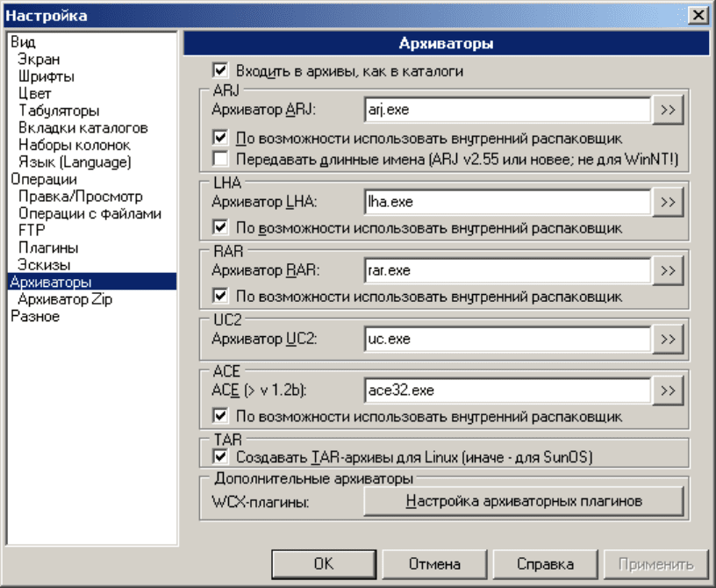Image resolution: width=716 pixels, height=588 pixels.
Task: Click the 'ACE (> v 1.2b):' label
Action: (x=259, y=391)
